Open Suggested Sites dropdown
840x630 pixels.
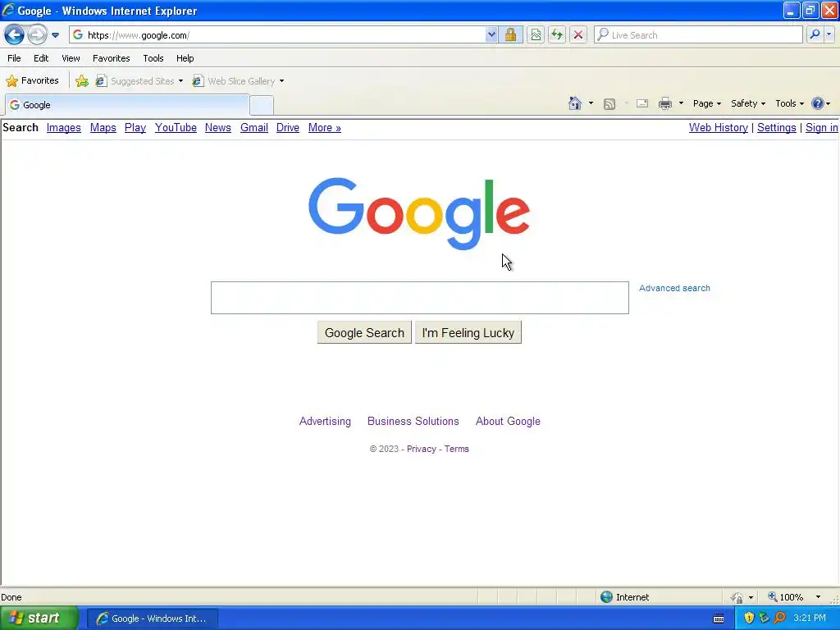[x=139, y=81]
